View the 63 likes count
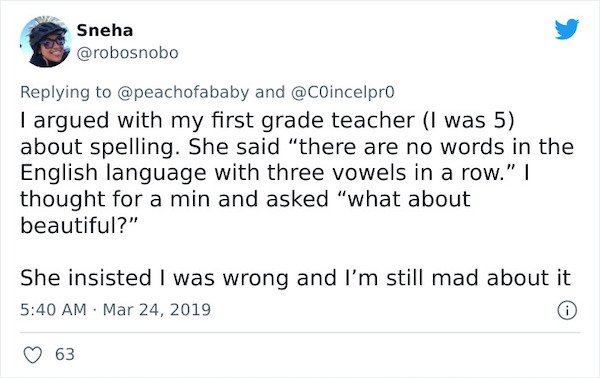 point(65,354)
